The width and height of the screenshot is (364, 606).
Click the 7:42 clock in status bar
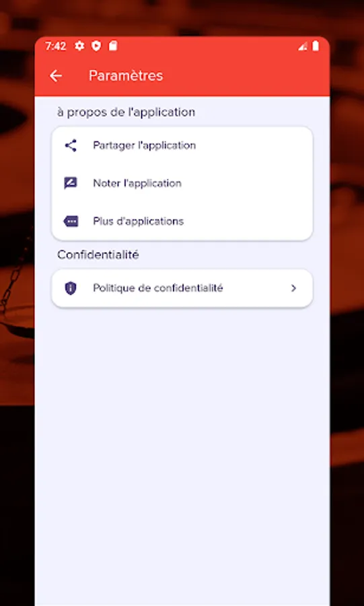click(x=56, y=46)
